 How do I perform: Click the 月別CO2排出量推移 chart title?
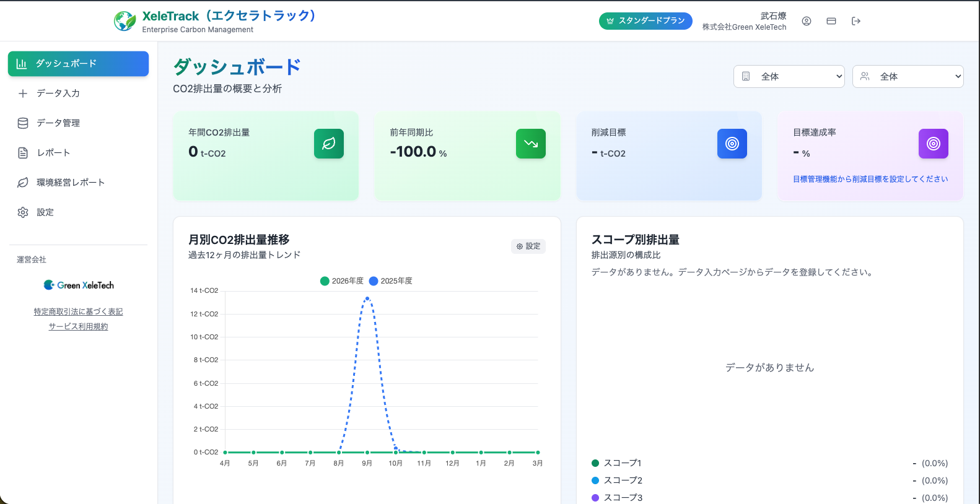pyautogui.click(x=239, y=240)
